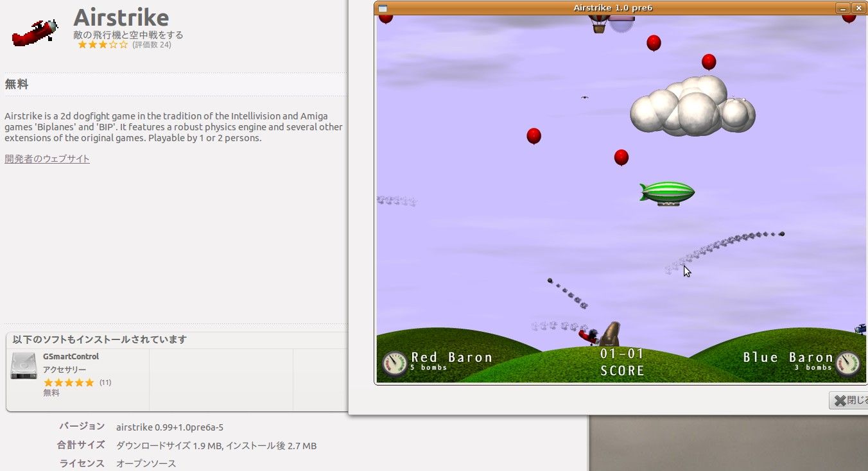Click the Airstrike 1.0 pre6 title bar
The width and height of the screenshot is (868, 471).
click(612, 8)
